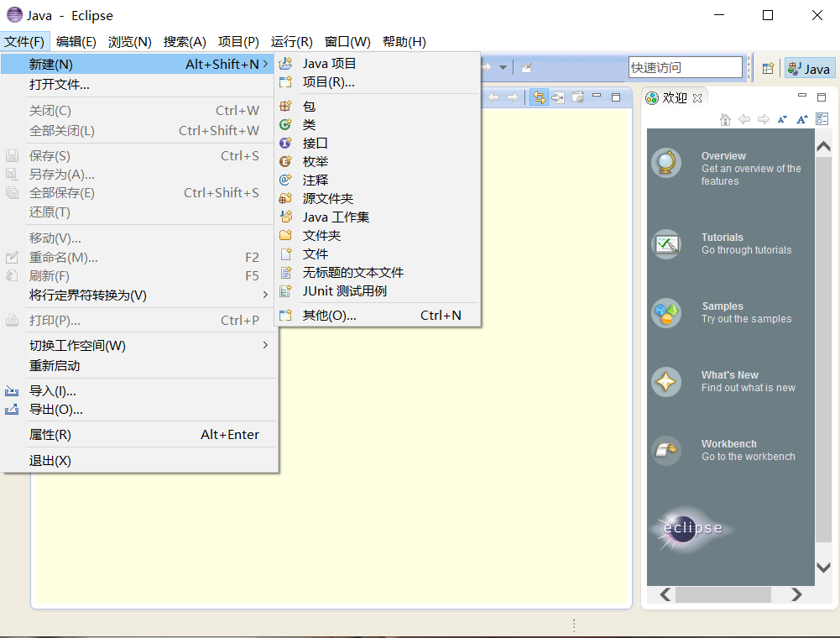Screen dimensions: 840x638
Task: Expand the 切换工作空间(W) submenu arrow
Action: (265, 345)
